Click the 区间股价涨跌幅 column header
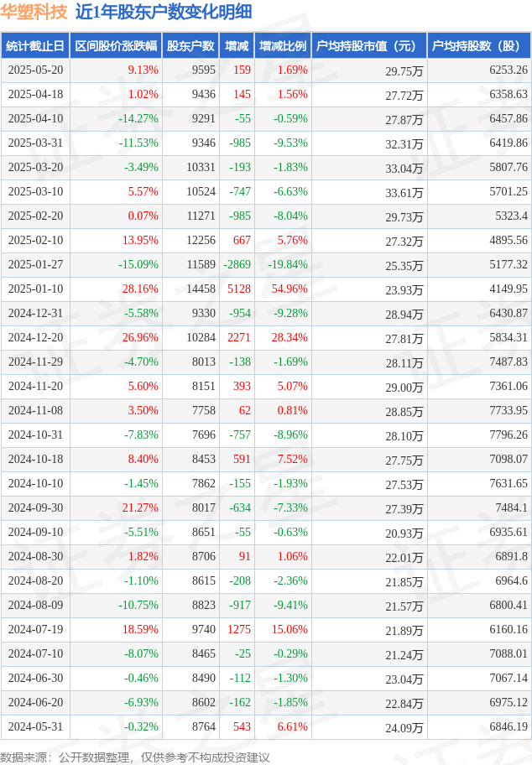 click(116, 46)
